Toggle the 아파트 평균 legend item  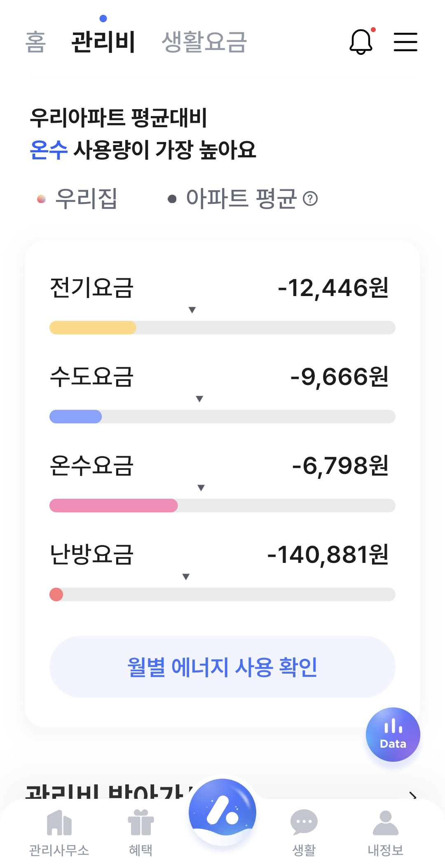click(x=233, y=199)
